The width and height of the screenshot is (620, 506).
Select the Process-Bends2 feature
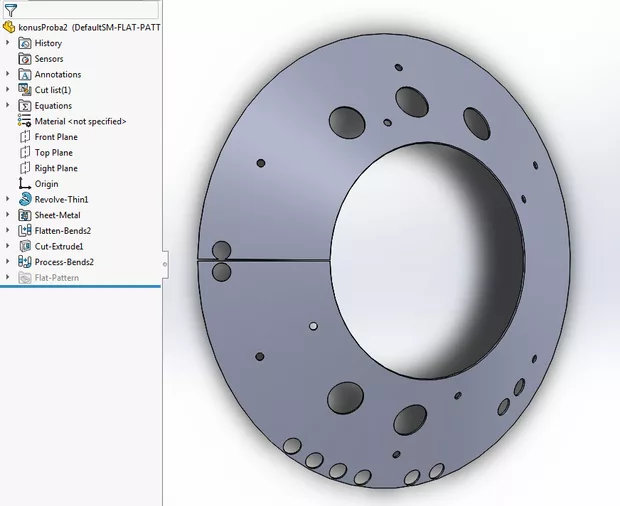tap(64, 262)
